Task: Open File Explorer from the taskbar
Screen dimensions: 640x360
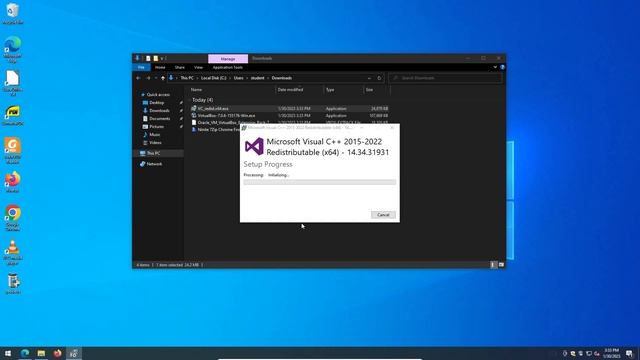Action: (x=41, y=353)
